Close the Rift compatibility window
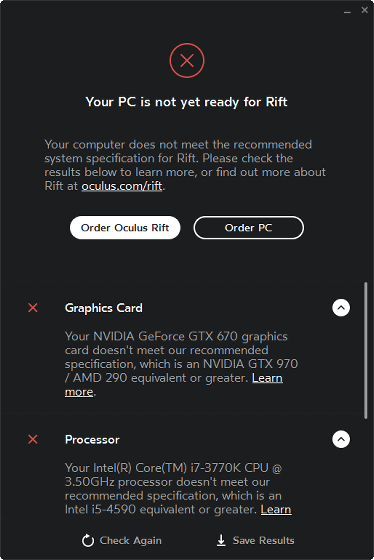 [x=364, y=10]
